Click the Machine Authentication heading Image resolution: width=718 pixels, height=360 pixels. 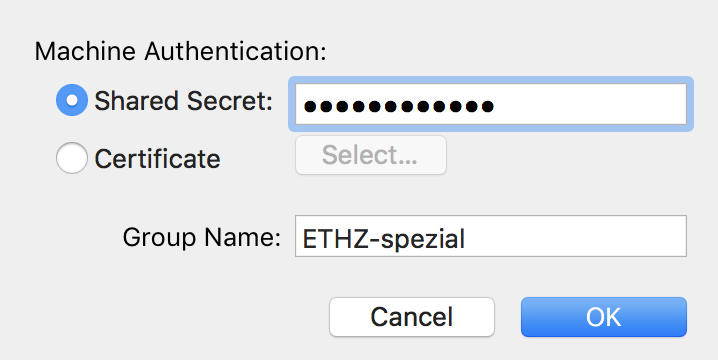[181, 51]
